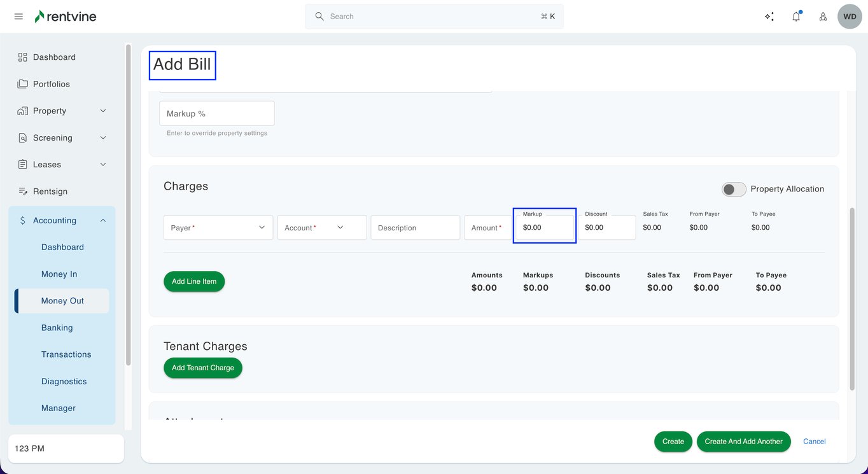
Task: Click the search magnifier icon
Action: click(x=319, y=16)
